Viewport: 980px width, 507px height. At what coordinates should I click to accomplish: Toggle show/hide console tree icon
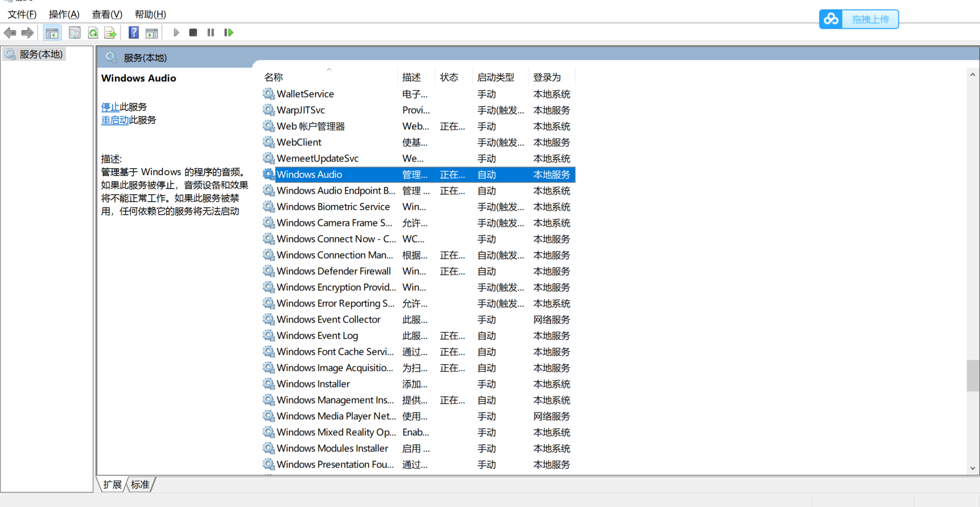(x=52, y=33)
